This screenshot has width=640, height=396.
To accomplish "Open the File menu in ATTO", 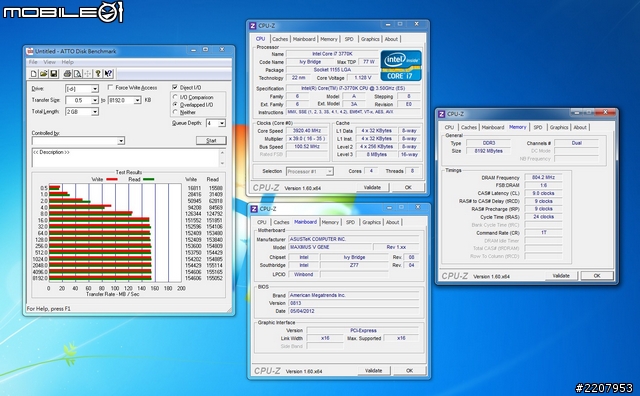I will point(33,62).
